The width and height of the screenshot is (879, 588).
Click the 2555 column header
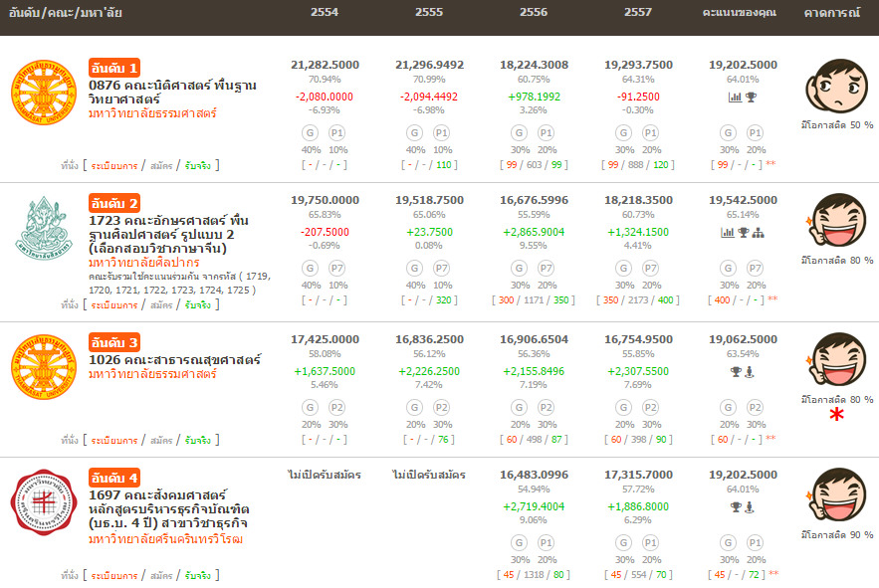[429, 12]
